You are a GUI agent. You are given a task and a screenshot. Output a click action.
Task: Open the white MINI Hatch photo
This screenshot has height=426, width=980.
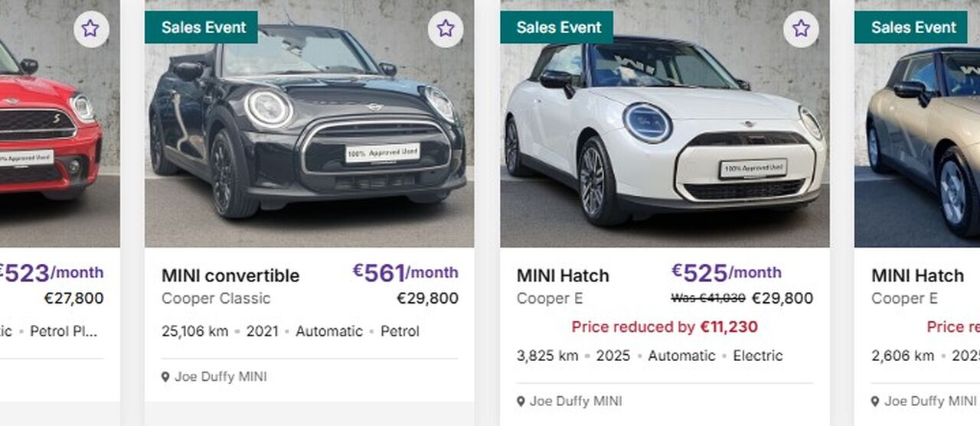[x=665, y=123]
